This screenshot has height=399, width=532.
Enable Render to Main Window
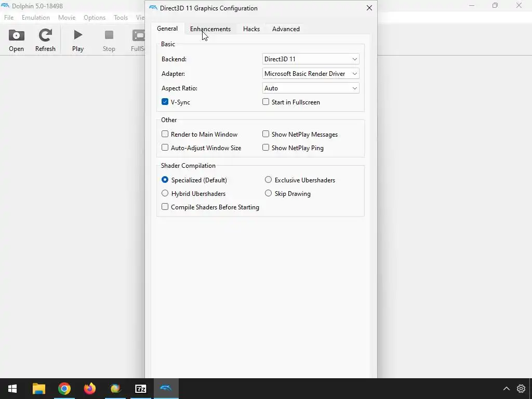[x=165, y=134]
